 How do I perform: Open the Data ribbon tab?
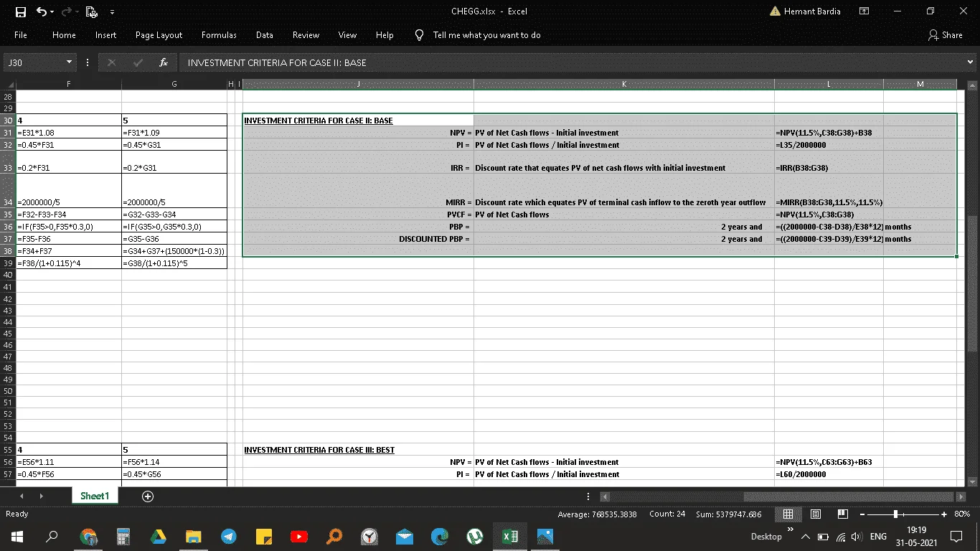(x=264, y=35)
